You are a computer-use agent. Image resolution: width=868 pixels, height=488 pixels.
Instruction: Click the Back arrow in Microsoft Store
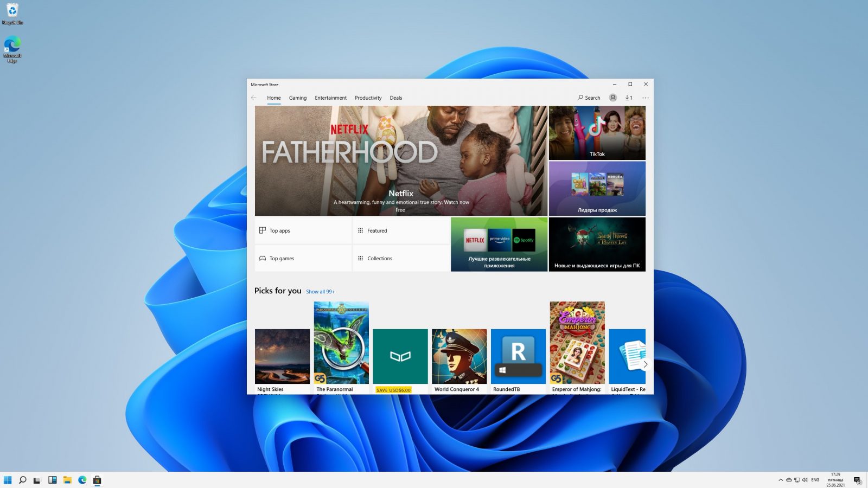pyautogui.click(x=254, y=98)
